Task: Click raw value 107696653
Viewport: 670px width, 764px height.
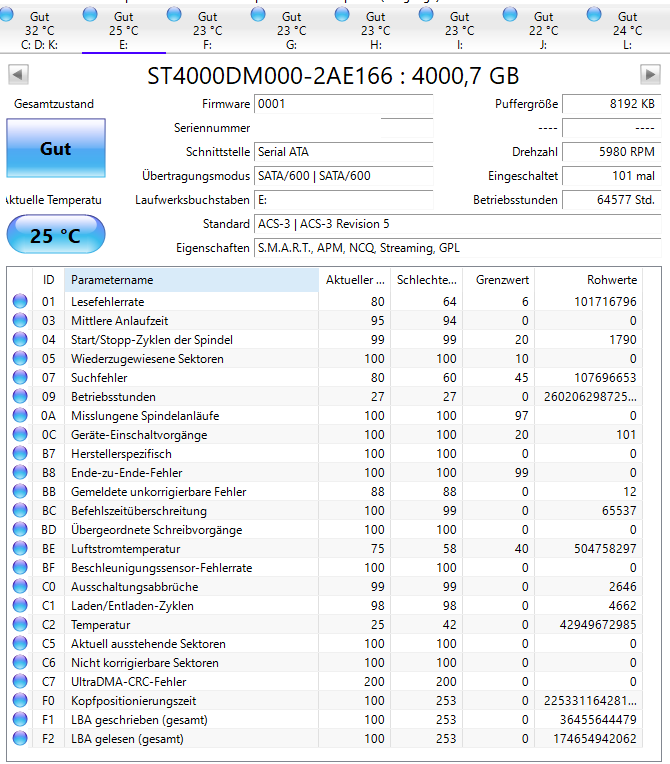Action: (605, 378)
